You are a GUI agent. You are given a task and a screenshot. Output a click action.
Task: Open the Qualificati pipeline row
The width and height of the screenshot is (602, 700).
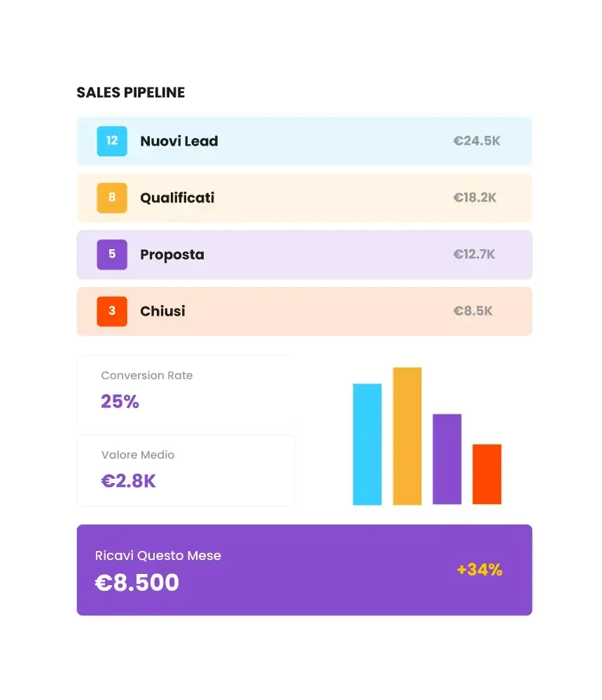304,198
